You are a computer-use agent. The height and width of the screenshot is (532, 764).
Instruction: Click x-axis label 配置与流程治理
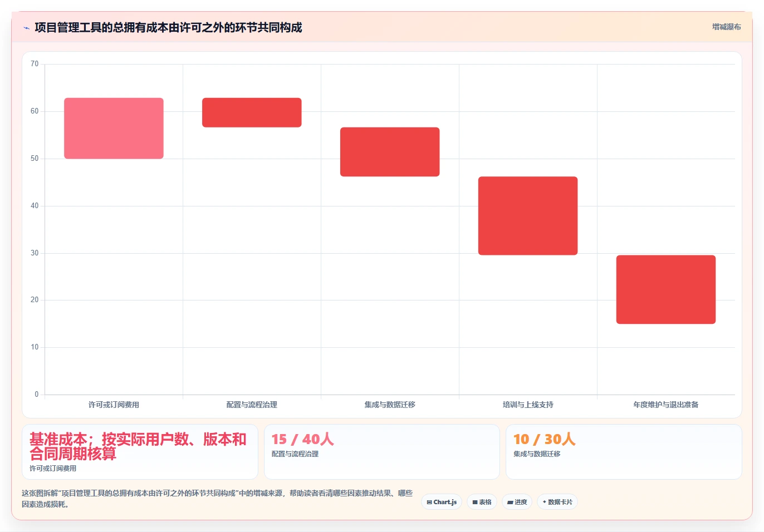[252, 405]
